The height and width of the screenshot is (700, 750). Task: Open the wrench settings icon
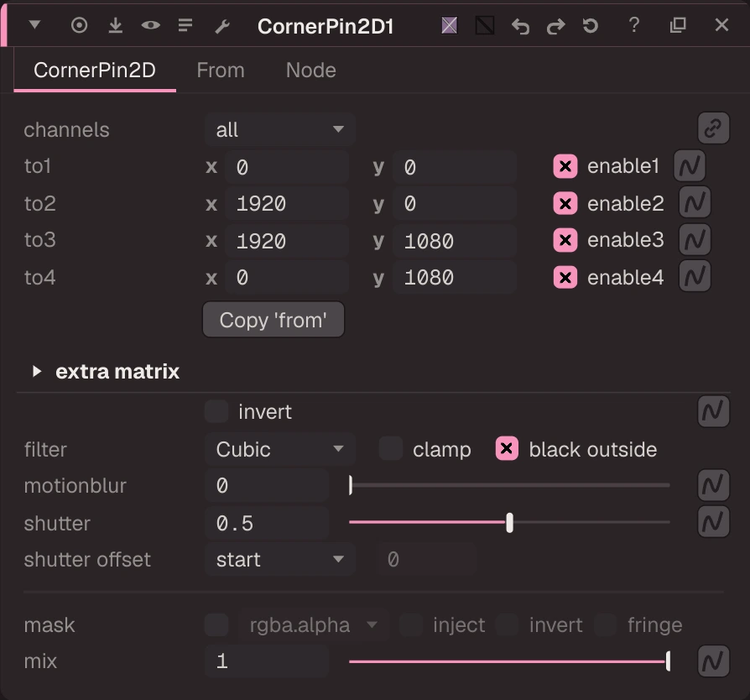(222, 26)
